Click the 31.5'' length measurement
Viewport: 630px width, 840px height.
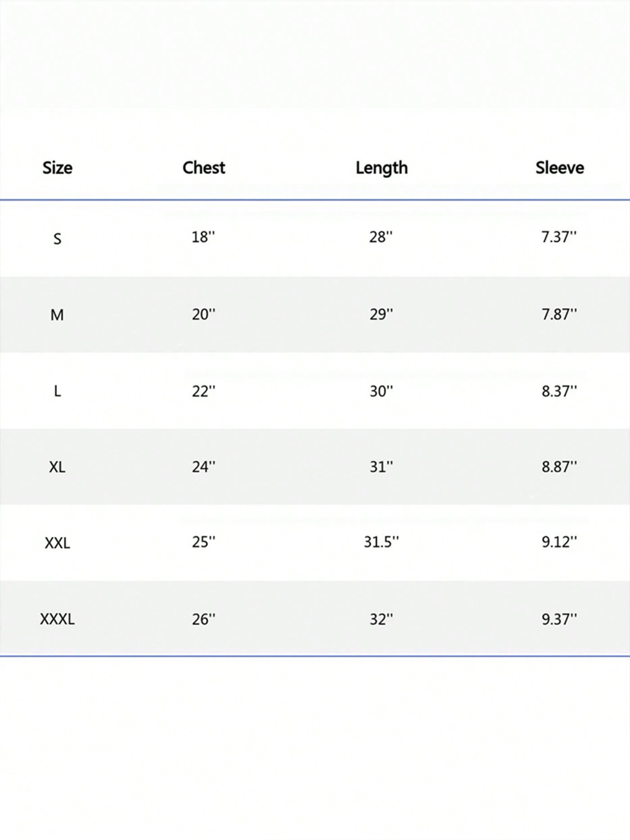381,542
